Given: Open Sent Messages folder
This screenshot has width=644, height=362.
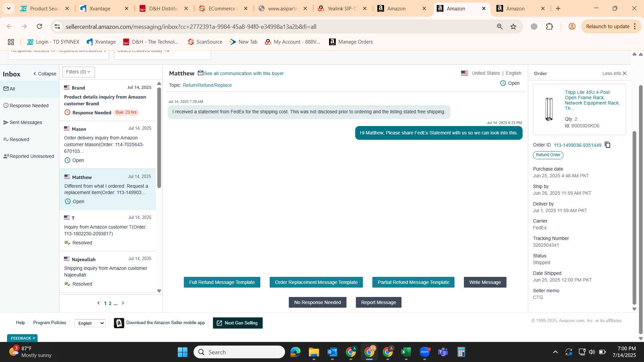Looking at the screenshot, I should 30,122.
